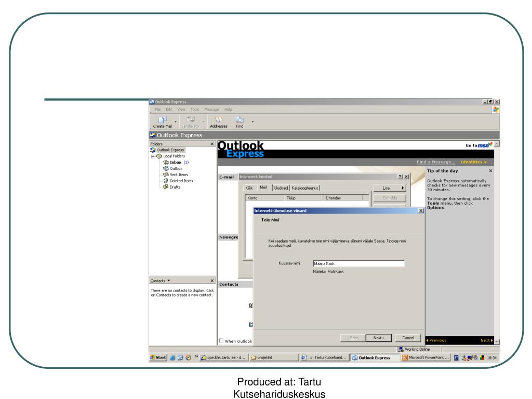Viewport: 532px width, 399px height.
Task: Expand the quick launch chevron
Action: 196,356
